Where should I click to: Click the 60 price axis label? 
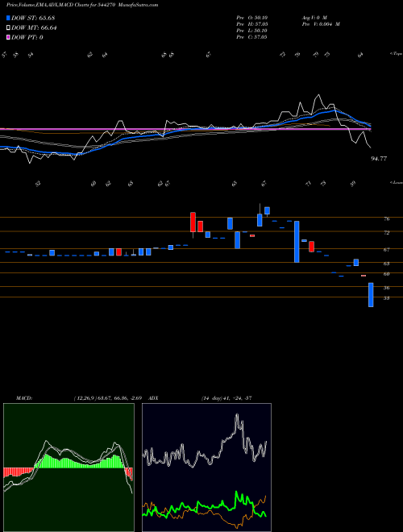(386, 274)
